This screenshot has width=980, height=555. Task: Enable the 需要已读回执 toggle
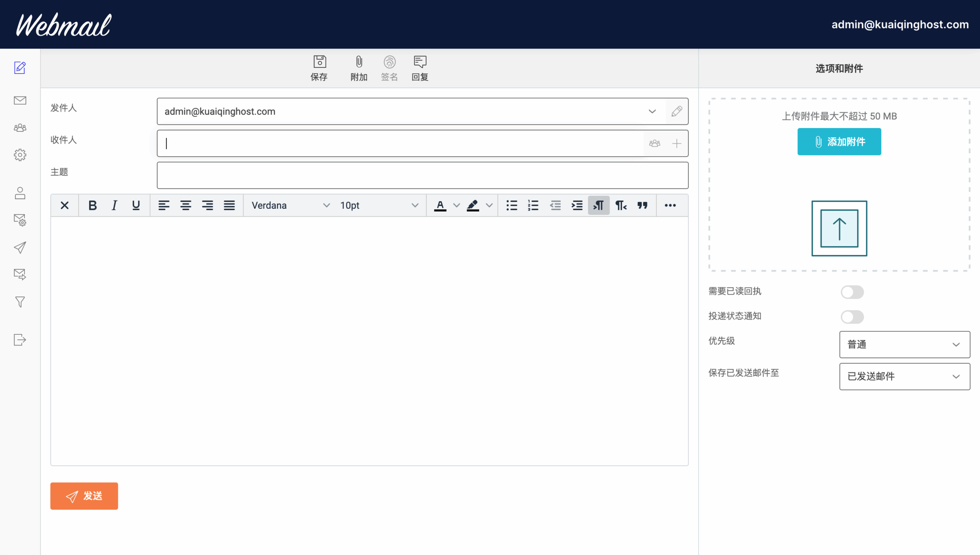(x=852, y=292)
